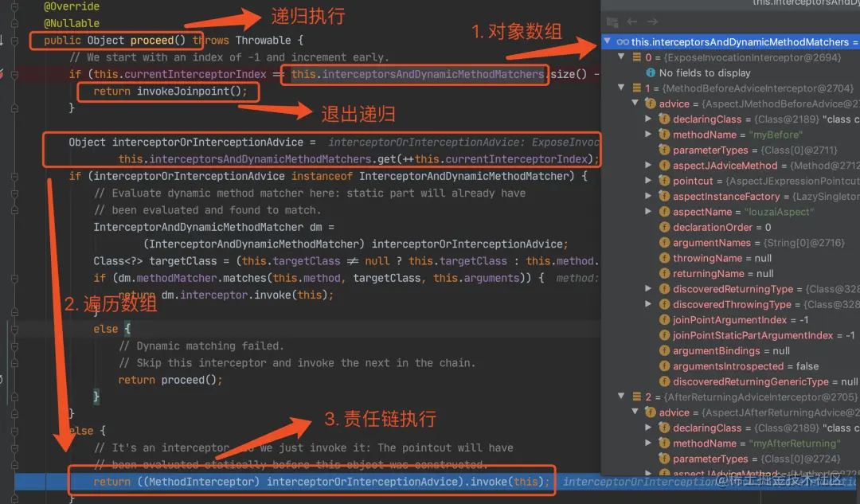Screen dimensions: 860x504
Task: Expand the methodName "myAfterReturning" node
Action: 648,443
